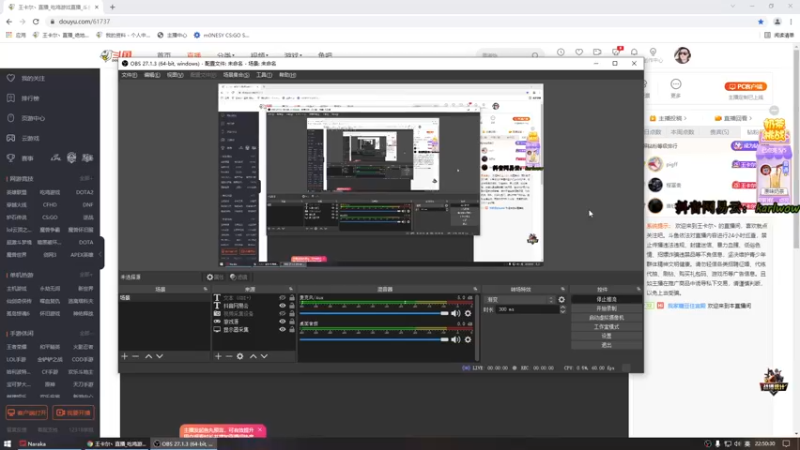
Task: Click the stop streaming button in Controls
Action: (607, 299)
